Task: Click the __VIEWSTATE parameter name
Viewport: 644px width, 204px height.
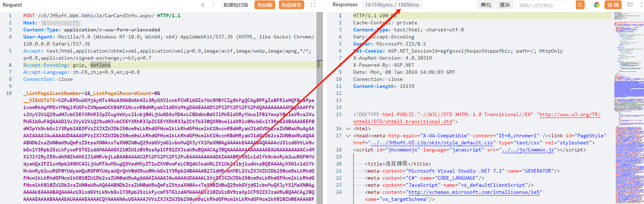Action: (x=39, y=101)
